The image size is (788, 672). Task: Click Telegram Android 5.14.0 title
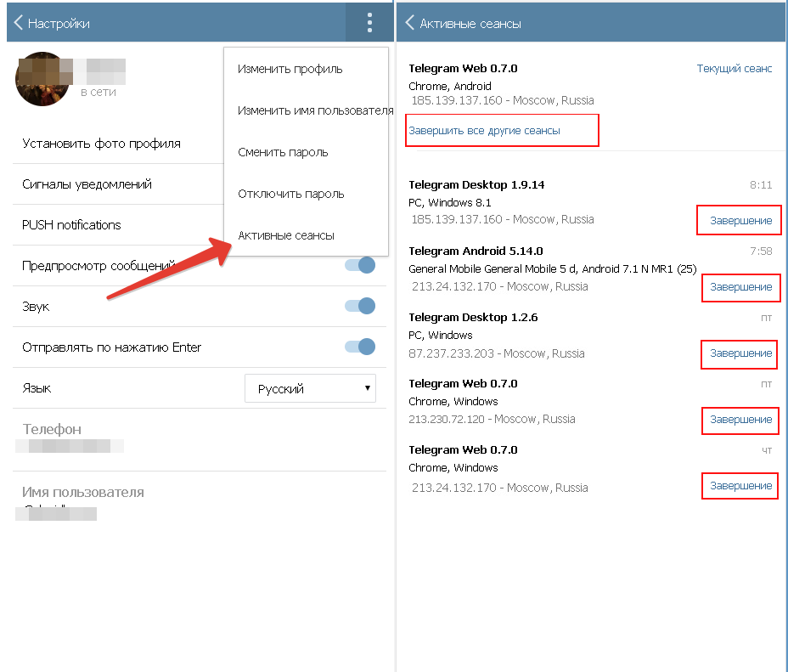click(476, 251)
